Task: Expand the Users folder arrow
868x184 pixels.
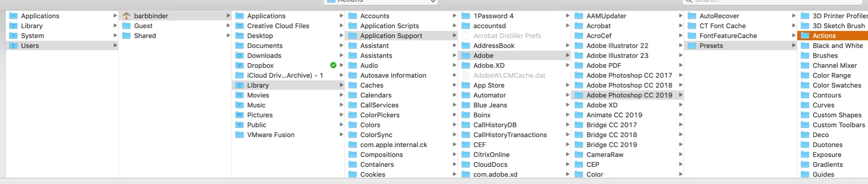Action: (x=115, y=46)
